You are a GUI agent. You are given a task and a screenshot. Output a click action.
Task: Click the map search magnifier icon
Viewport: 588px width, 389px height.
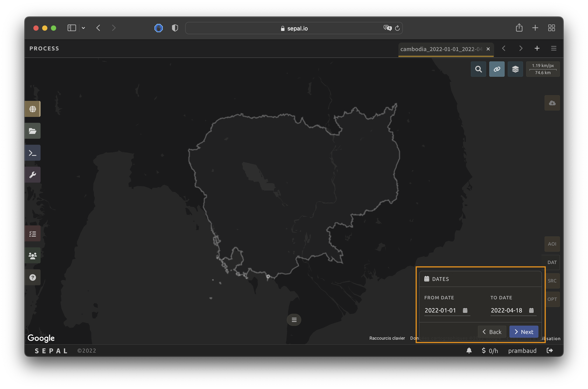tap(478, 69)
